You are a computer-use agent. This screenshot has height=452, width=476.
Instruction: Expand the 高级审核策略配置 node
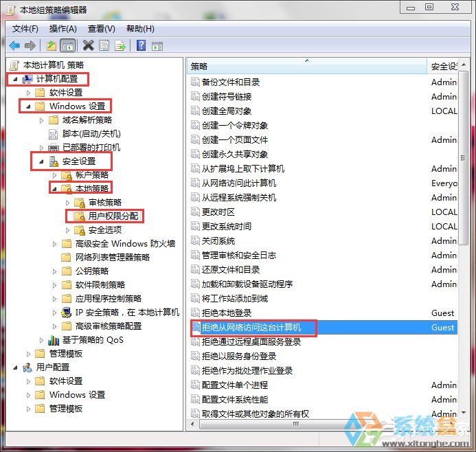(x=55, y=326)
